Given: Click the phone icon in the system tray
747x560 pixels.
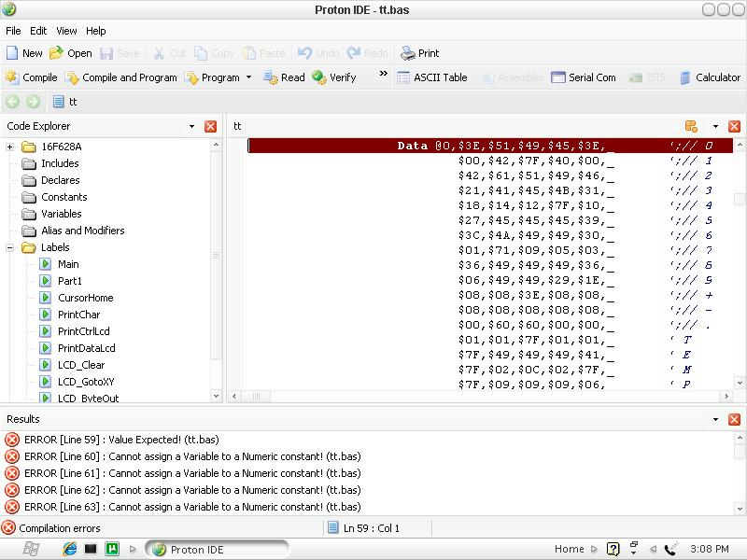Looking at the screenshot, I should [x=671, y=549].
